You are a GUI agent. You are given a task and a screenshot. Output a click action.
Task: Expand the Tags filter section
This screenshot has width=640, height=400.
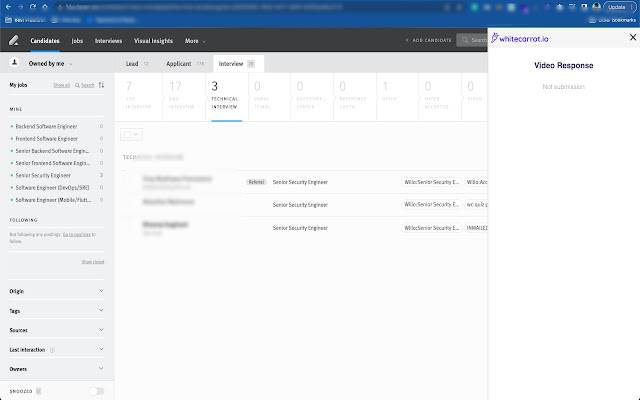pyautogui.click(x=56, y=311)
